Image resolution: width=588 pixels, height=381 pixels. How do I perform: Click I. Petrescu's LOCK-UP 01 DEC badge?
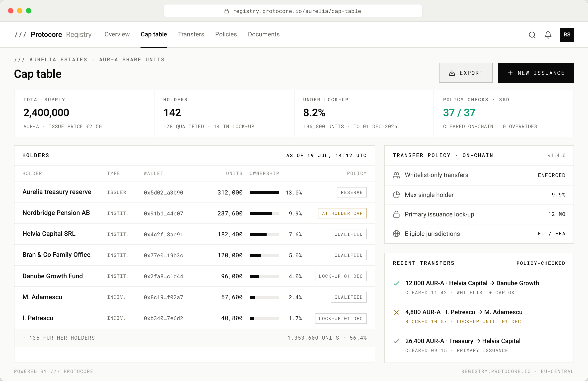(341, 318)
